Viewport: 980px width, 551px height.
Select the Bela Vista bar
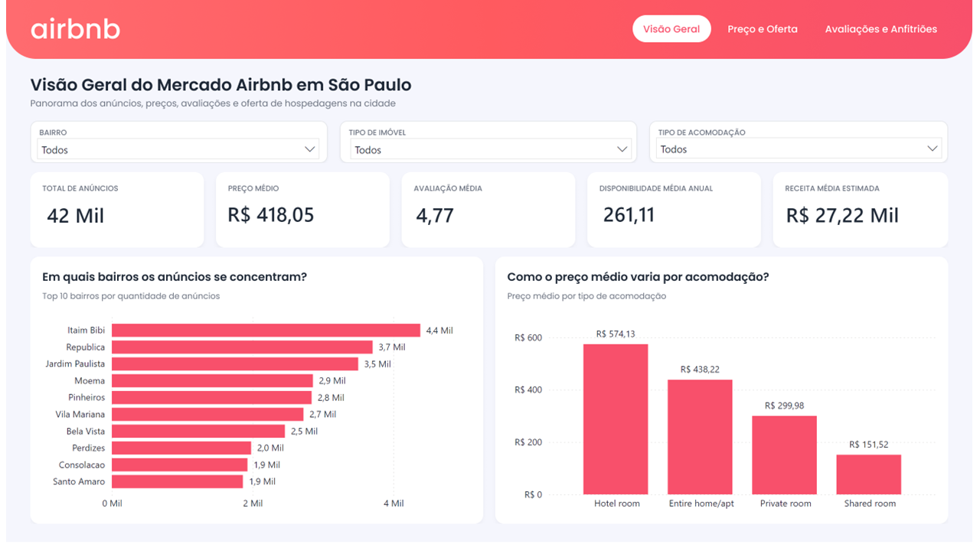point(198,431)
